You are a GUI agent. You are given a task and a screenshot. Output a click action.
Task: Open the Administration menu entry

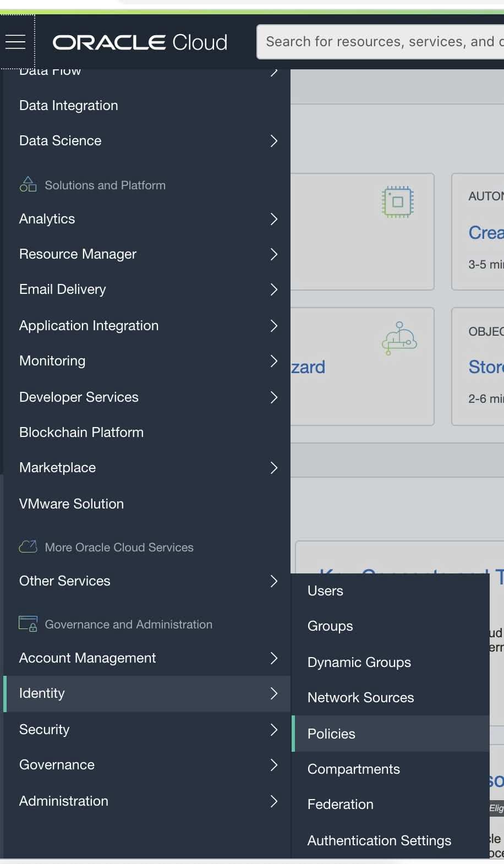64,801
